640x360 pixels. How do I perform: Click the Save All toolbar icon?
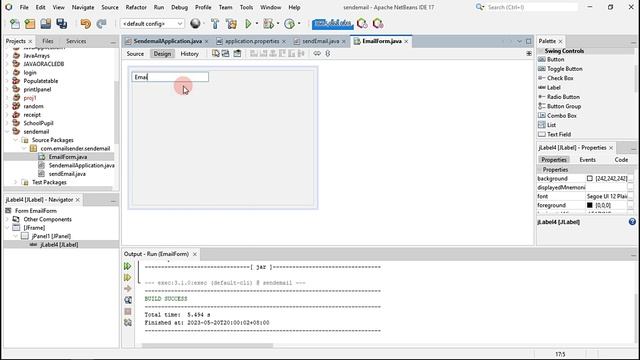click(x=61, y=24)
